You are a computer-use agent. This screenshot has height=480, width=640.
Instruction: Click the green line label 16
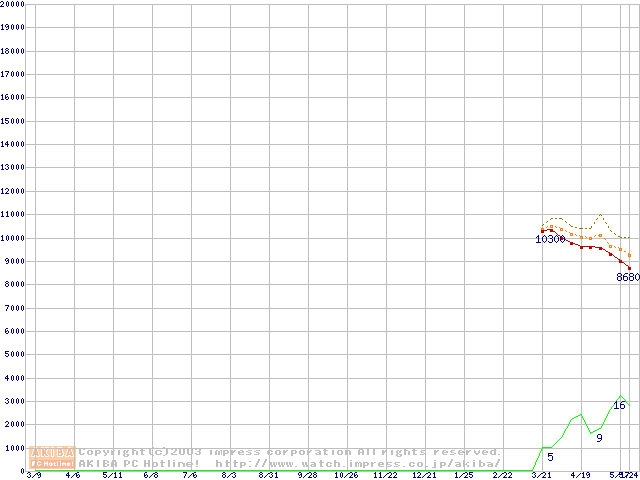coord(619,406)
